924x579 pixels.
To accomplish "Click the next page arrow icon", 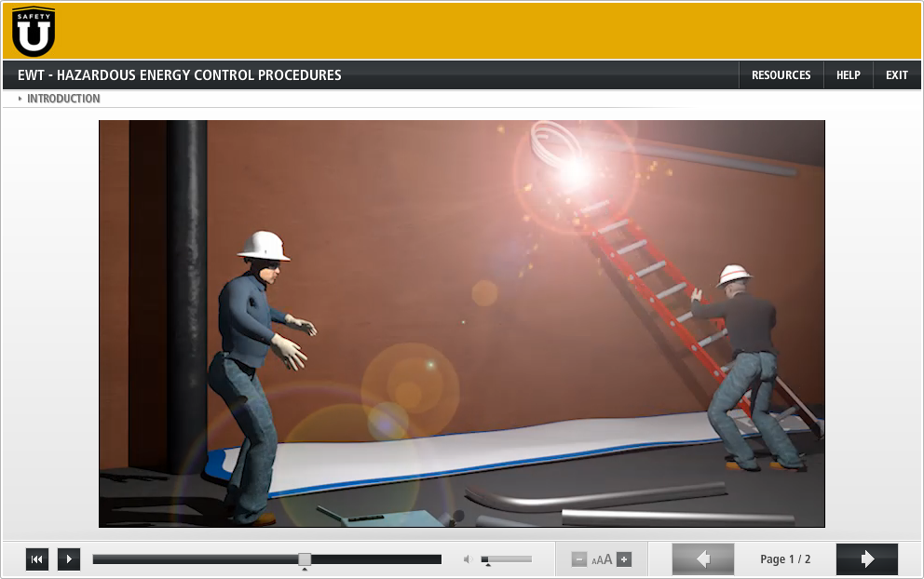I will click(866, 559).
